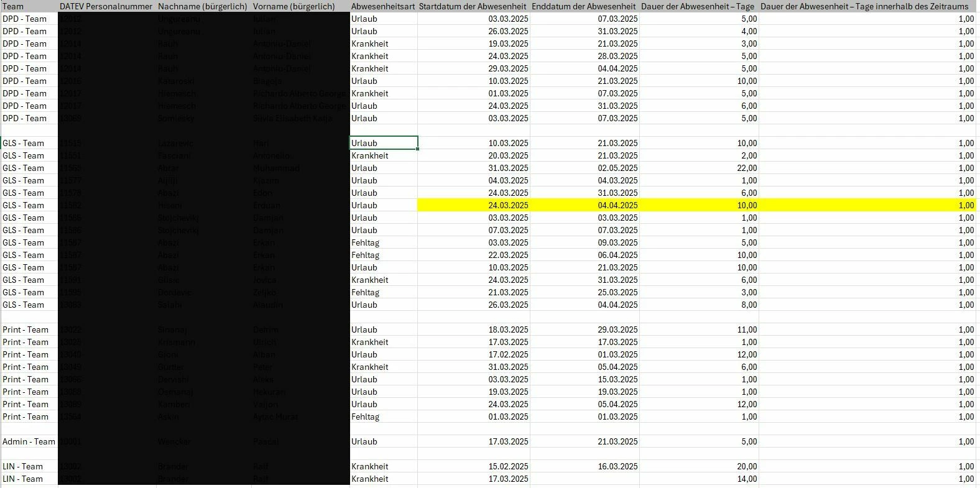Click the Admin - Team cell
The width and height of the screenshot is (980, 488).
(x=29, y=441)
